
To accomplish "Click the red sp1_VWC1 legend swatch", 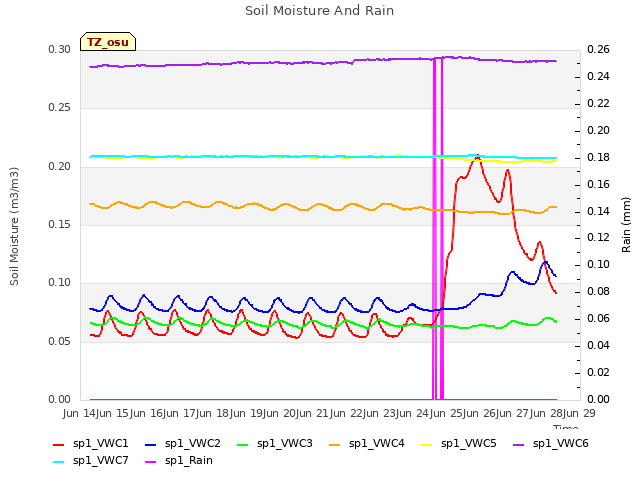I will (59, 445).
